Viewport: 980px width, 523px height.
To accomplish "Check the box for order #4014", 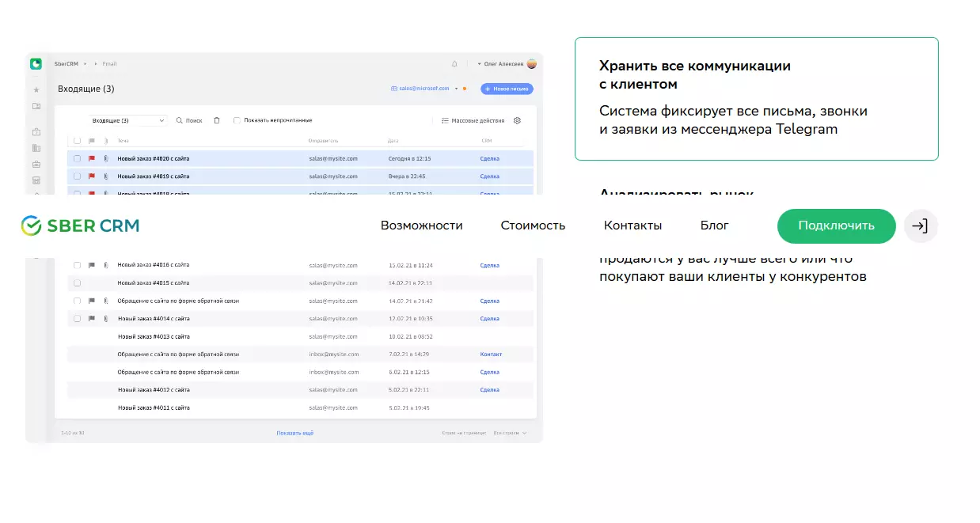I will pyautogui.click(x=77, y=318).
